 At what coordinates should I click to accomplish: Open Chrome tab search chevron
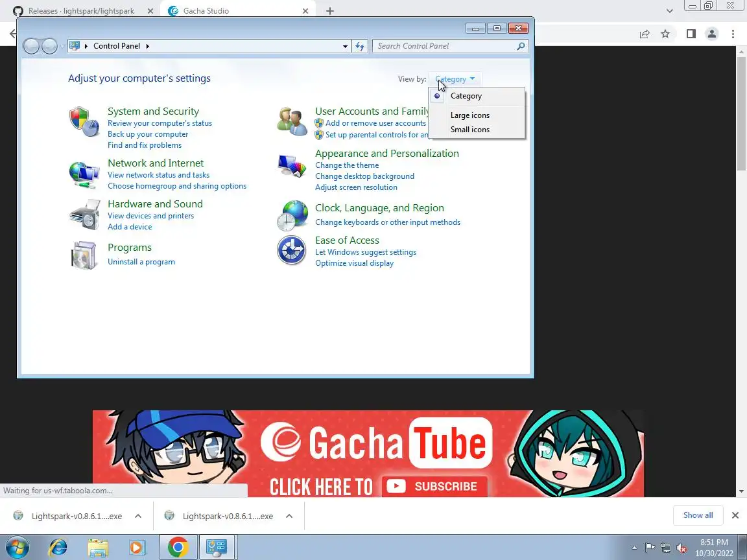coord(669,10)
